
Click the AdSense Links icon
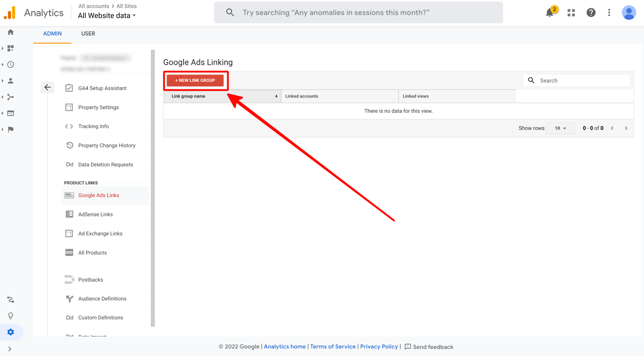70,214
